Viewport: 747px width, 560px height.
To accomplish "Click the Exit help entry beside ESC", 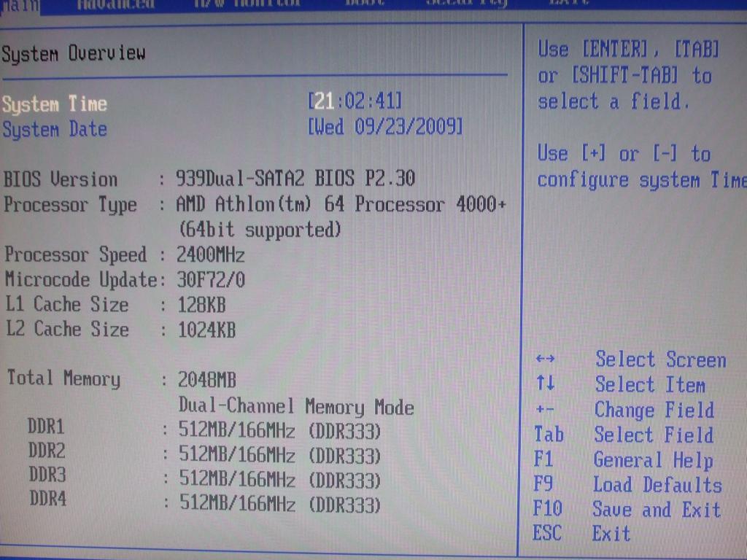I will pyautogui.click(x=611, y=533).
